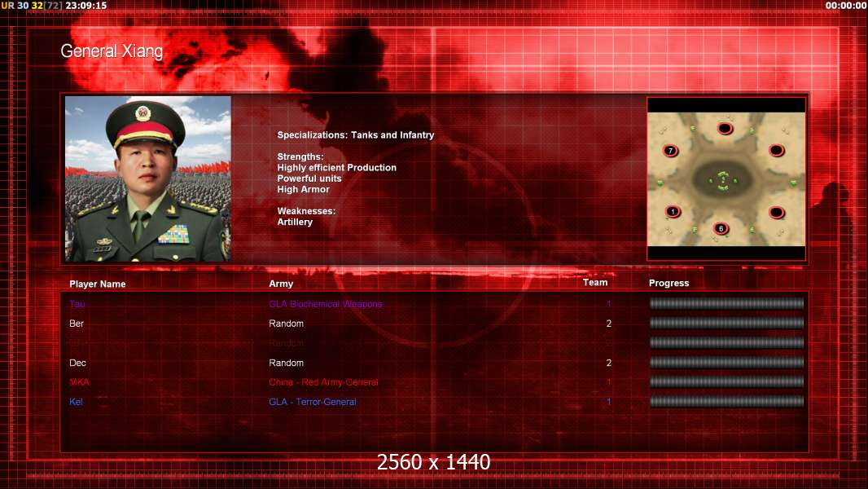
Task: Click the Tau row's progress bar
Action: [x=726, y=303]
